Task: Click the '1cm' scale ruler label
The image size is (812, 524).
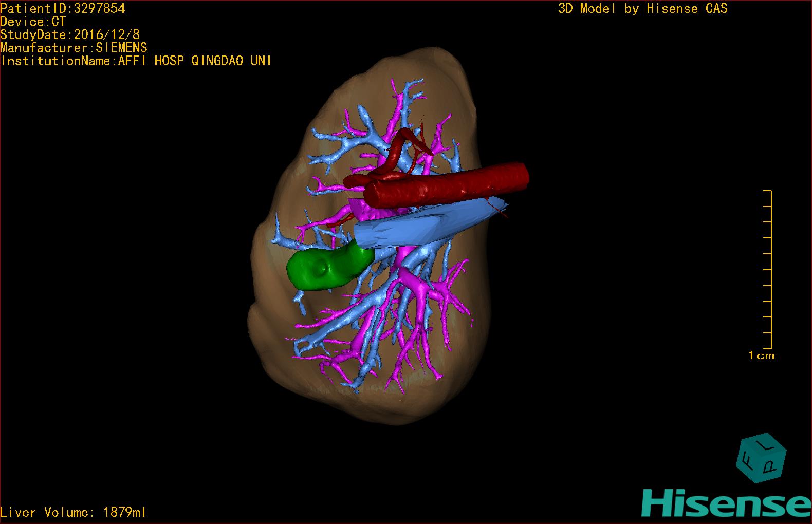Action: point(761,355)
